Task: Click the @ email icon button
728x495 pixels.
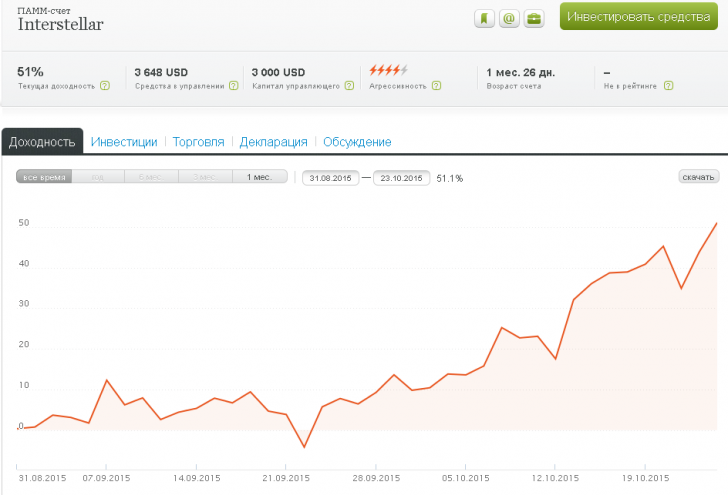Action: 509,18
